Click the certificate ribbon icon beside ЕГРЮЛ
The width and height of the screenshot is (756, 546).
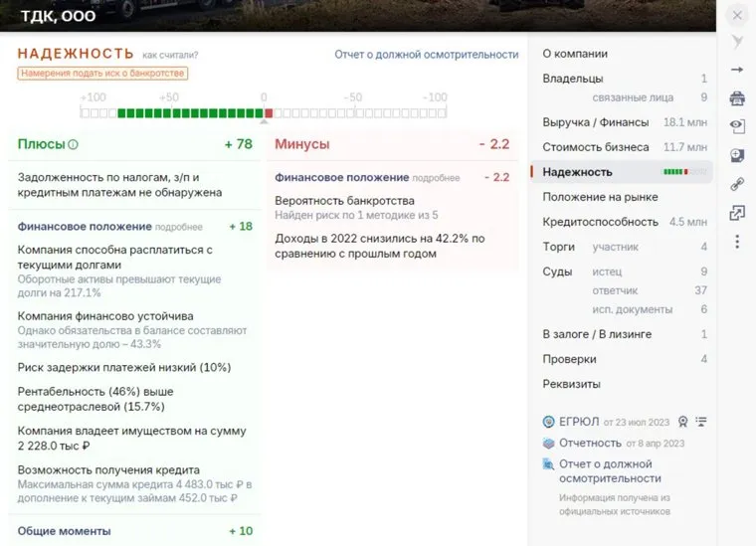[681, 422]
